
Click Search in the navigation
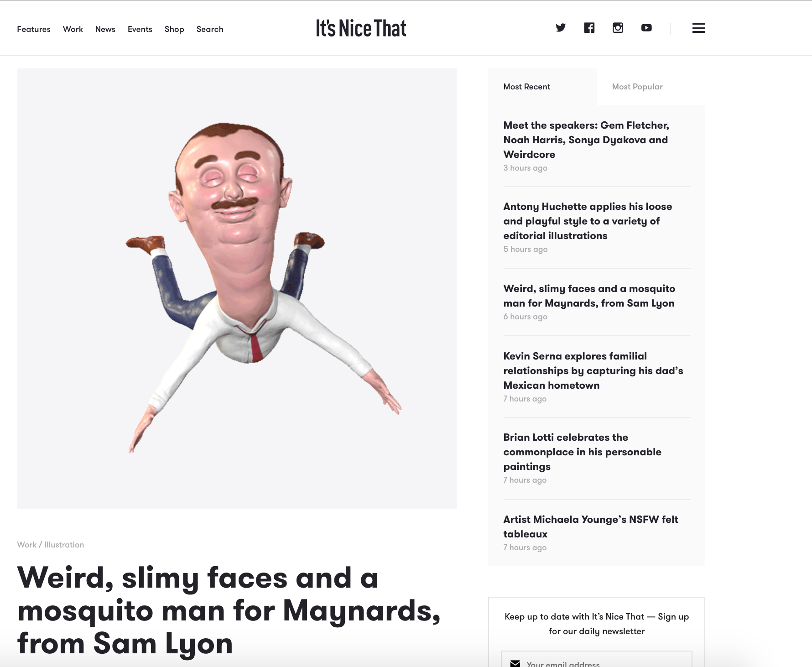[x=210, y=29]
